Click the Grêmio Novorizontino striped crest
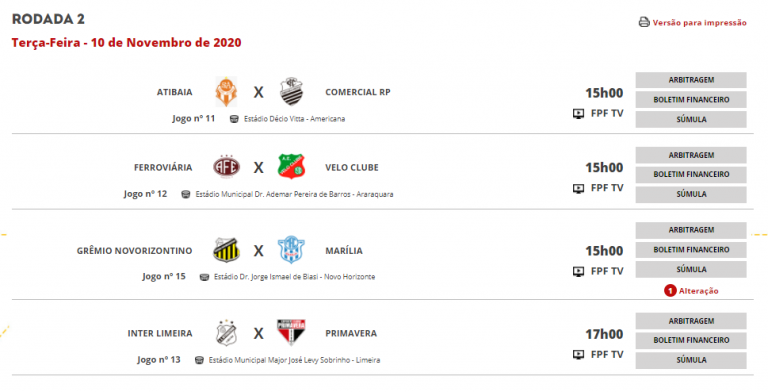768x392 pixels. point(226,250)
